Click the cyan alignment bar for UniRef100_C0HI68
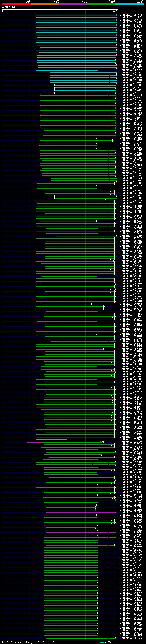146x644 pixels. pos(67,304)
